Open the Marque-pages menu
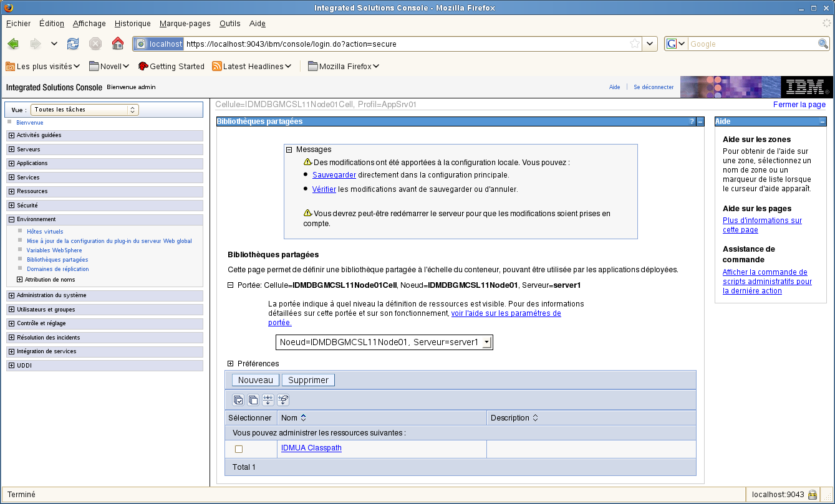The height and width of the screenshot is (504, 835). coord(185,24)
